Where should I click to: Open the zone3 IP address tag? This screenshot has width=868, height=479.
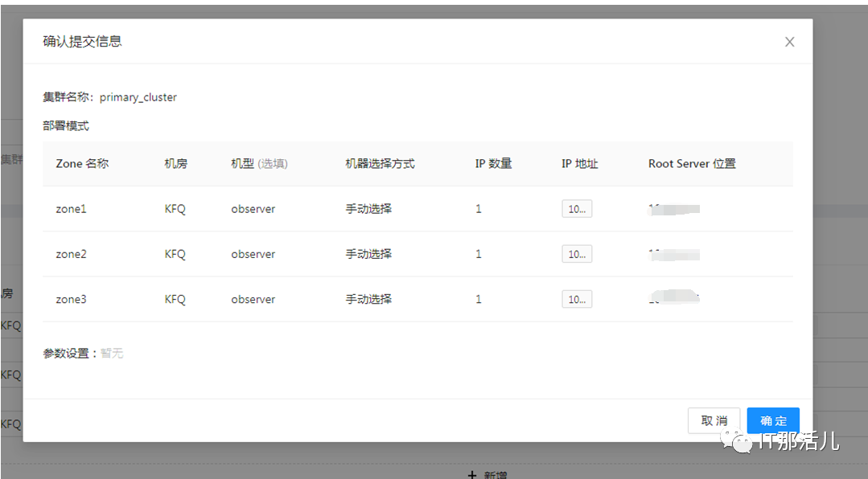tap(577, 299)
